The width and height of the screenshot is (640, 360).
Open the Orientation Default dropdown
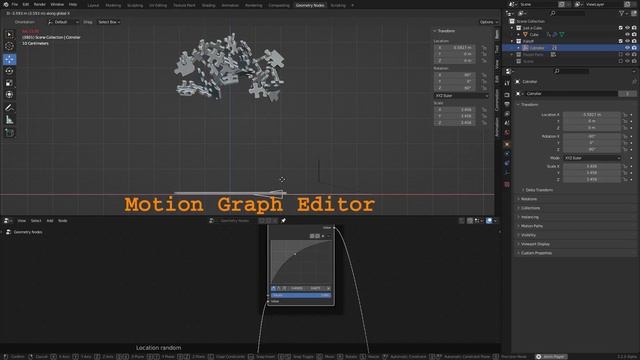[63, 22]
